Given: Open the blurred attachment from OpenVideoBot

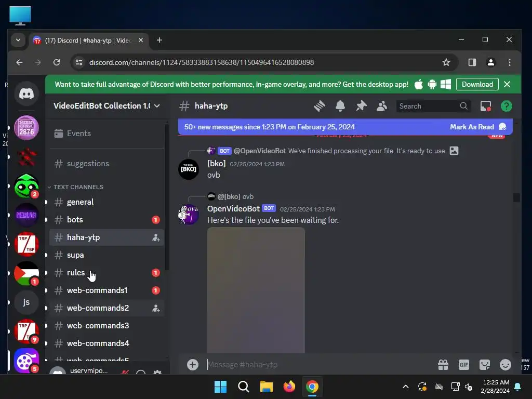Looking at the screenshot, I should coord(256,290).
